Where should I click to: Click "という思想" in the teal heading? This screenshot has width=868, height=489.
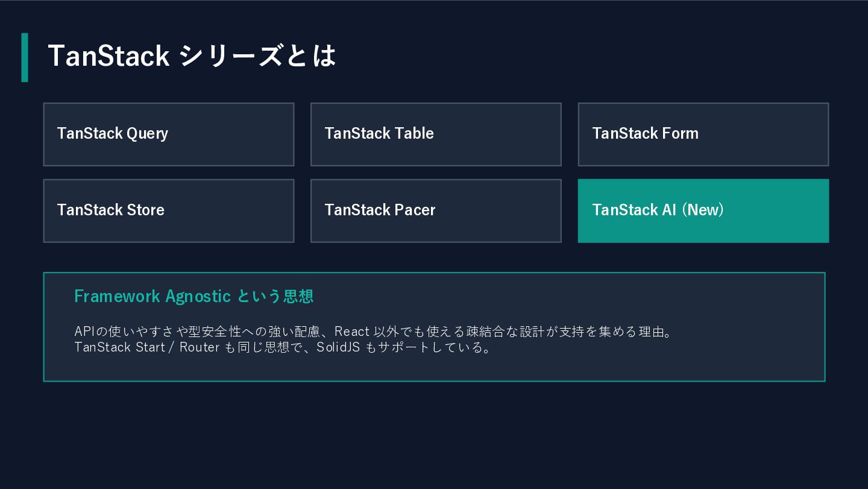click(x=275, y=296)
